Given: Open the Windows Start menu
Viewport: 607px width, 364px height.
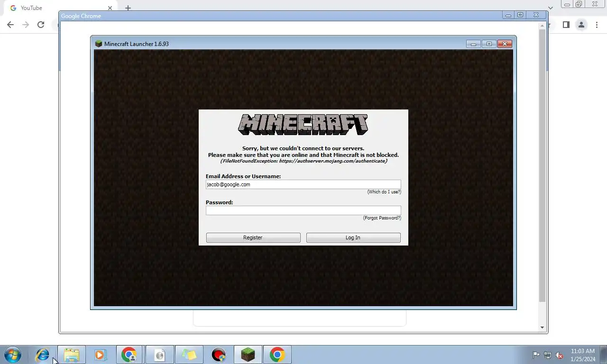Looking at the screenshot, I should tap(13, 355).
